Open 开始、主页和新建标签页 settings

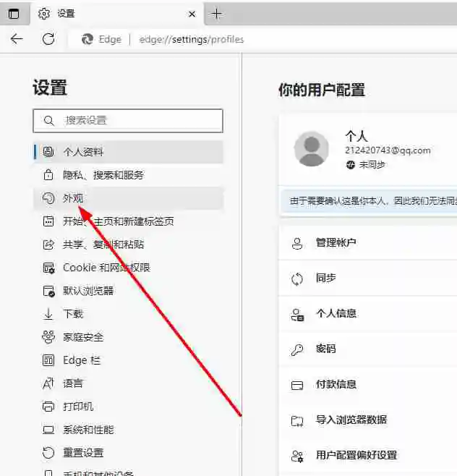pyautogui.click(x=128, y=221)
